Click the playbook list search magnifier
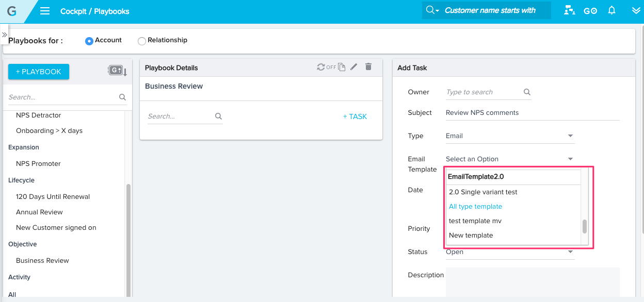Image resolution: width=644 pixels, height=302 pixels. [x=122, y=97]
